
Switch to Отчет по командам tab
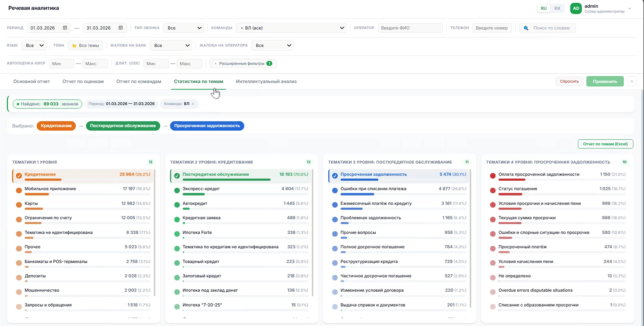coord(139,81)
